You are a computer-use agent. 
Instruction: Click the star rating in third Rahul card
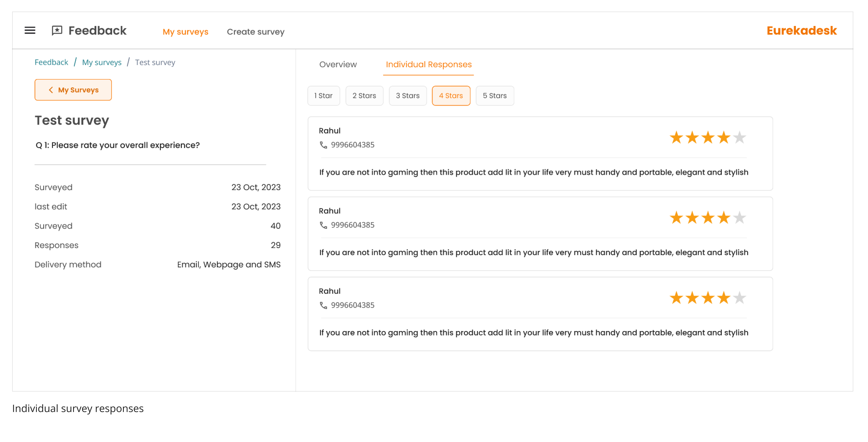[708, 298]
